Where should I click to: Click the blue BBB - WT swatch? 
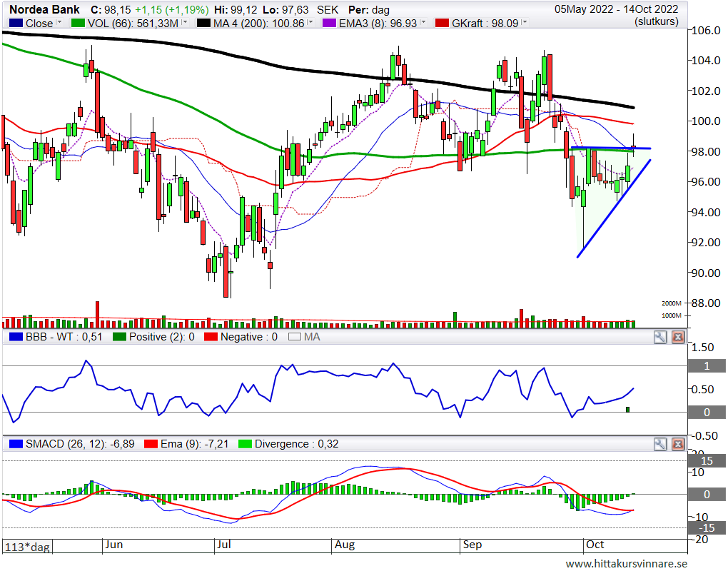click(16, 337)
